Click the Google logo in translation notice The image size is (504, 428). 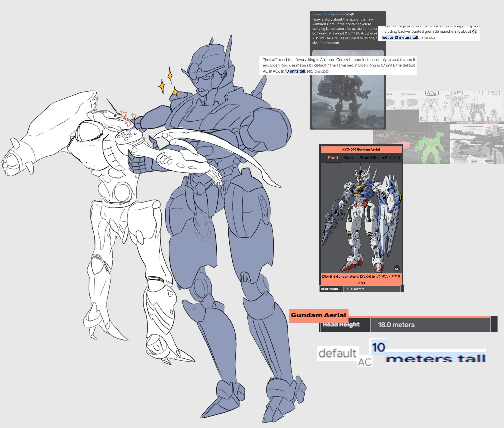click(350, 14)
